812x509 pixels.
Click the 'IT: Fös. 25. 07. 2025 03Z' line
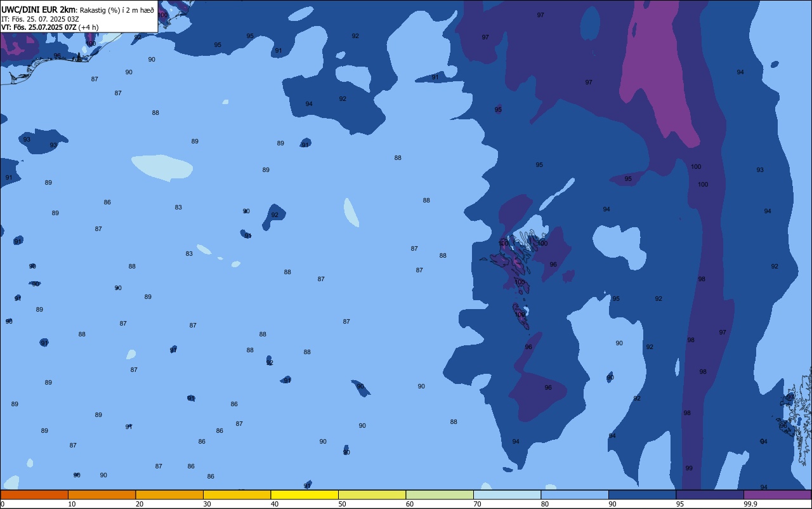click(40, 18)
